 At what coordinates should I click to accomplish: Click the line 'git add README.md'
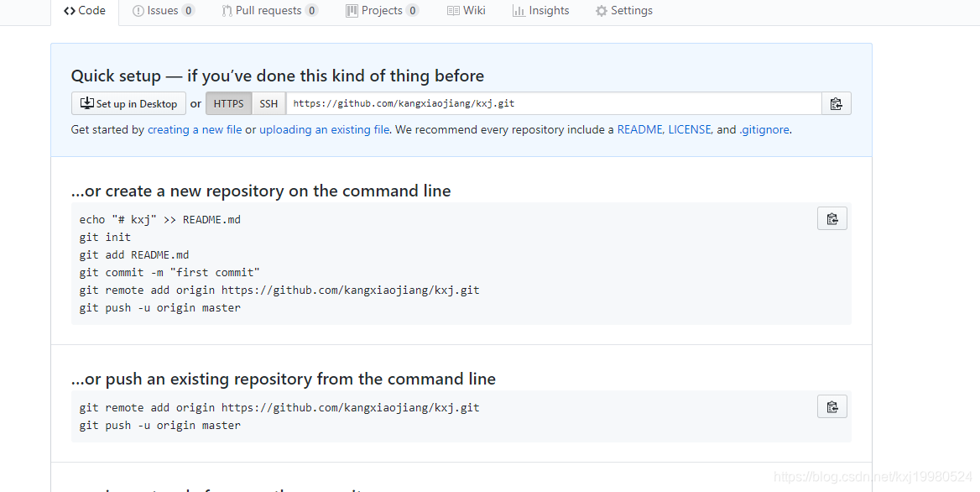tap(134, 254)
